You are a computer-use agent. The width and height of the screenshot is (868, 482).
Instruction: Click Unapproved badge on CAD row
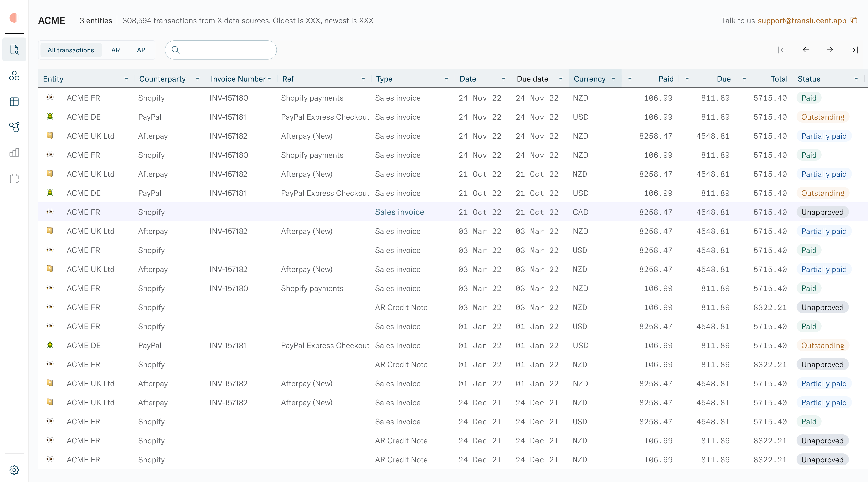click(822, 212)
